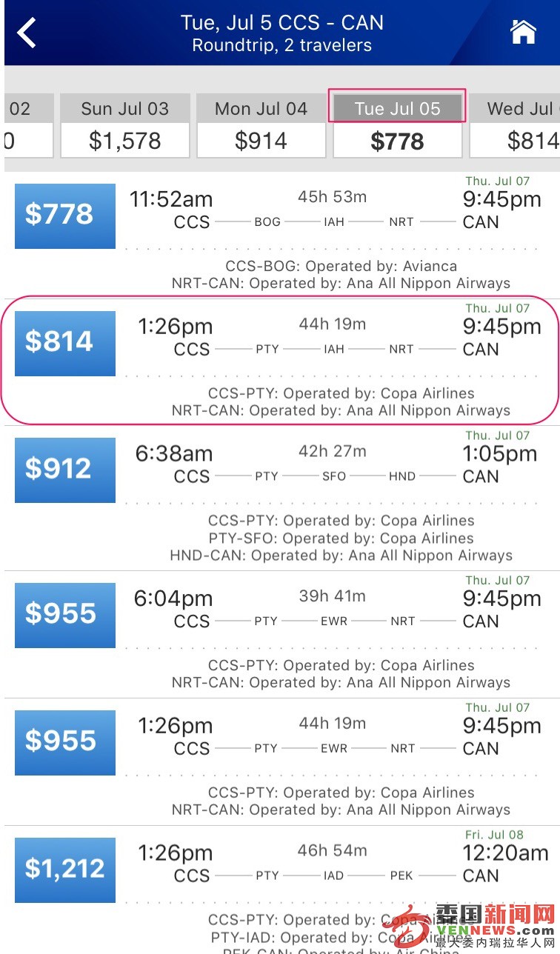Select the Sun Jul 03 date tab
Image resolution: width=560 pixels, height=954 pixels.
pos(125,125)
